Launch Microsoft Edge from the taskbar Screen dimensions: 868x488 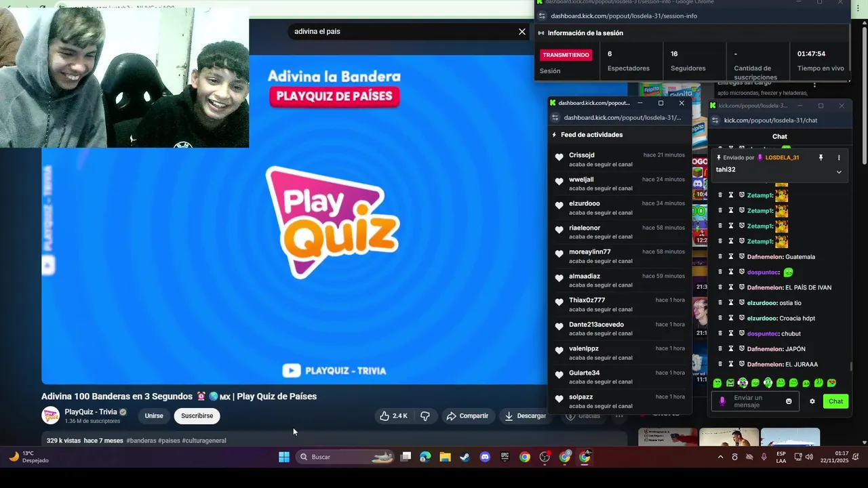[425, 457]
